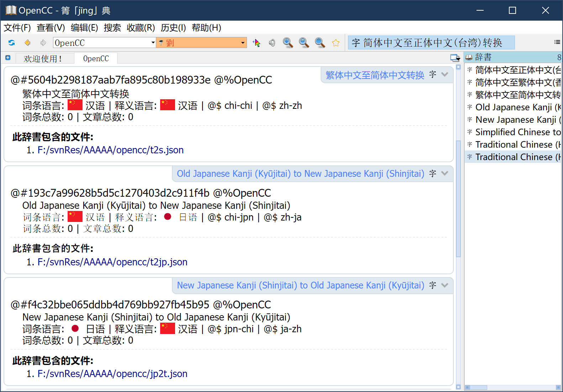563x392 pixels.
Task: Click the 字 icon beside New Japanese Kanji header
Action: [x=433, y=285]
